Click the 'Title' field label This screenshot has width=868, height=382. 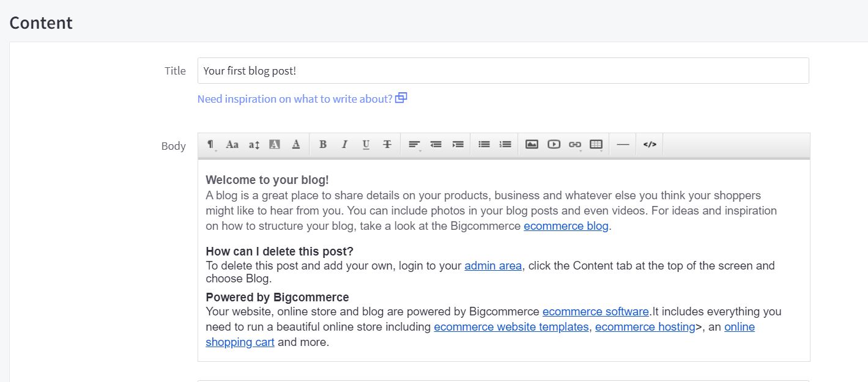coord(175,71)
